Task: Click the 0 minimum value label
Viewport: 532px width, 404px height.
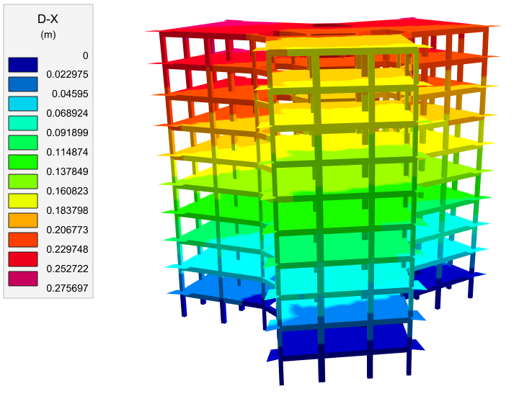Action: coord(85,55)
